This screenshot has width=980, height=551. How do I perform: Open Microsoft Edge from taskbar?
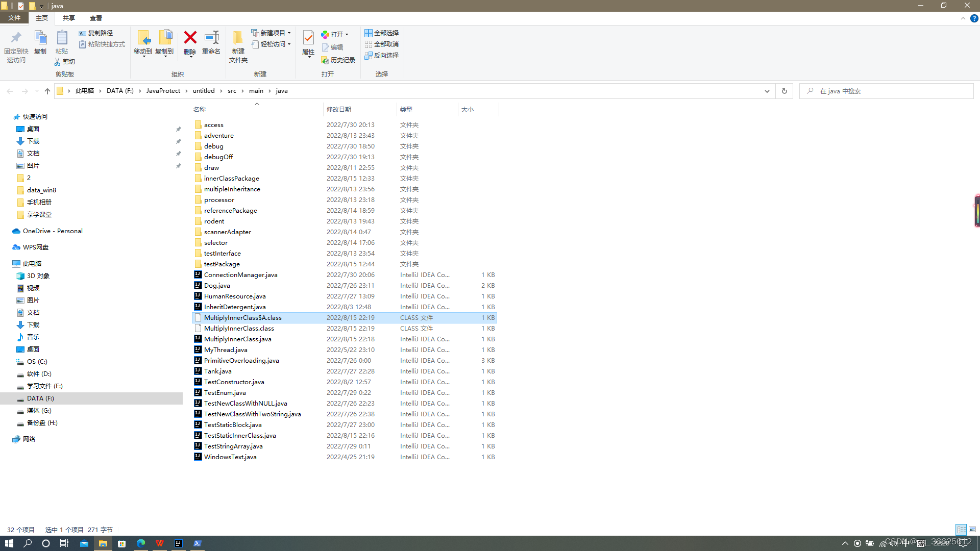pos(141,543)
